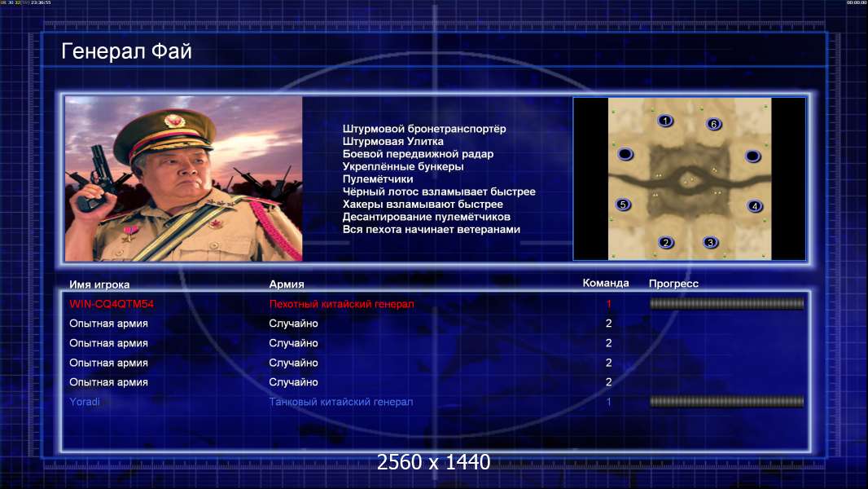This screenshot has height=489, width=868.
Task: Click 'Чёрный лотос взламывает быстрее' line
Action: [x=439, y=192]
